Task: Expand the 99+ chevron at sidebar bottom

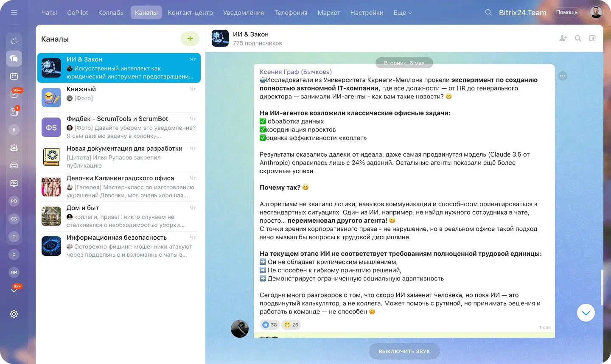Action: pyautogui.click(x=14, y=289)
